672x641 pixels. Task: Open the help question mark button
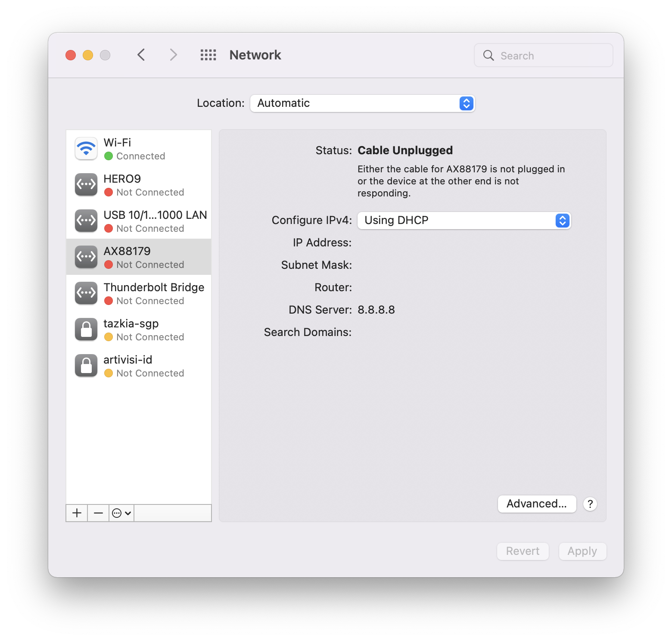pos(590,504)
